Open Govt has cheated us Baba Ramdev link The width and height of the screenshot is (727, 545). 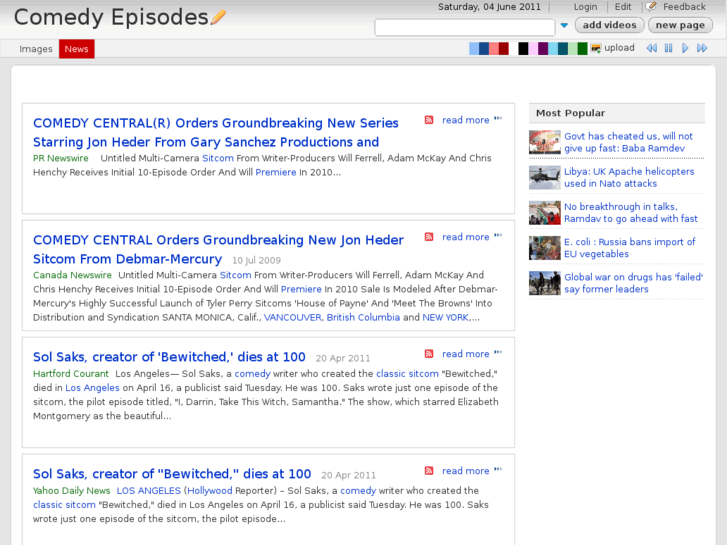click(628, 142)
